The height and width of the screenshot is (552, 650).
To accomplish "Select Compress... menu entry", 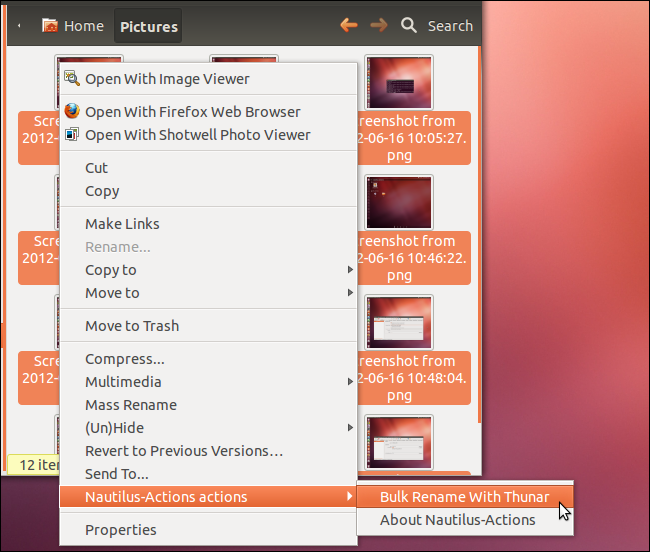I will tap(208, 359).
